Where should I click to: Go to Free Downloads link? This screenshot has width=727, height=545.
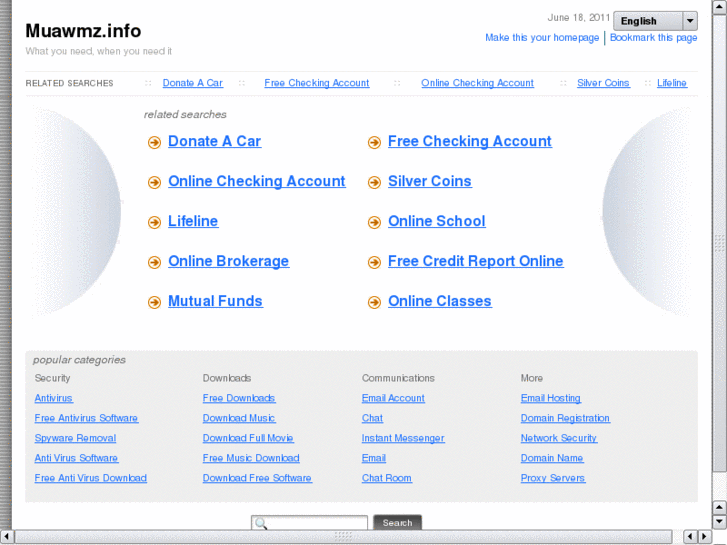pos(239,398)
